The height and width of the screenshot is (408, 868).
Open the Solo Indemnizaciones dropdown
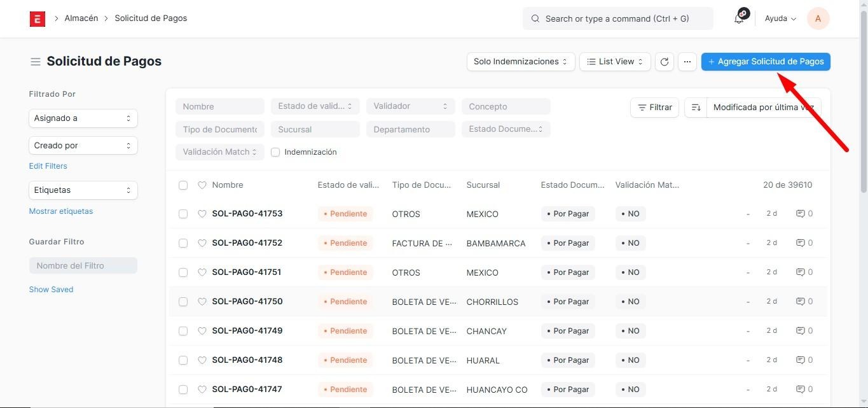(520, 62)
